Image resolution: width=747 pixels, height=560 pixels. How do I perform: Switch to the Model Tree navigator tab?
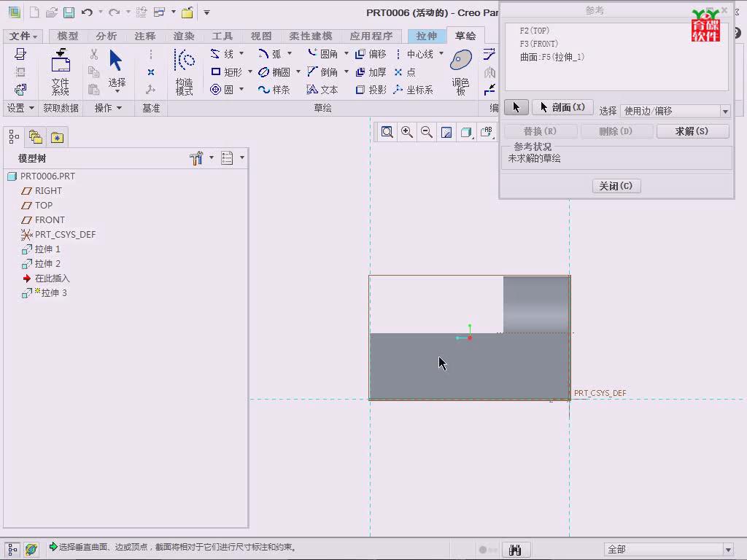tap(14, 137)
